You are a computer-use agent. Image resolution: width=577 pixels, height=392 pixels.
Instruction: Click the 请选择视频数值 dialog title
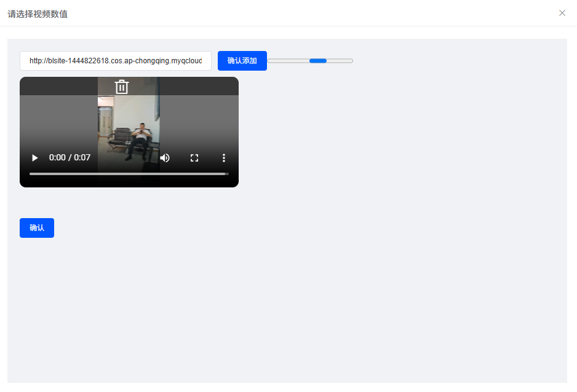pyautogui.click(x=38, y=14)
